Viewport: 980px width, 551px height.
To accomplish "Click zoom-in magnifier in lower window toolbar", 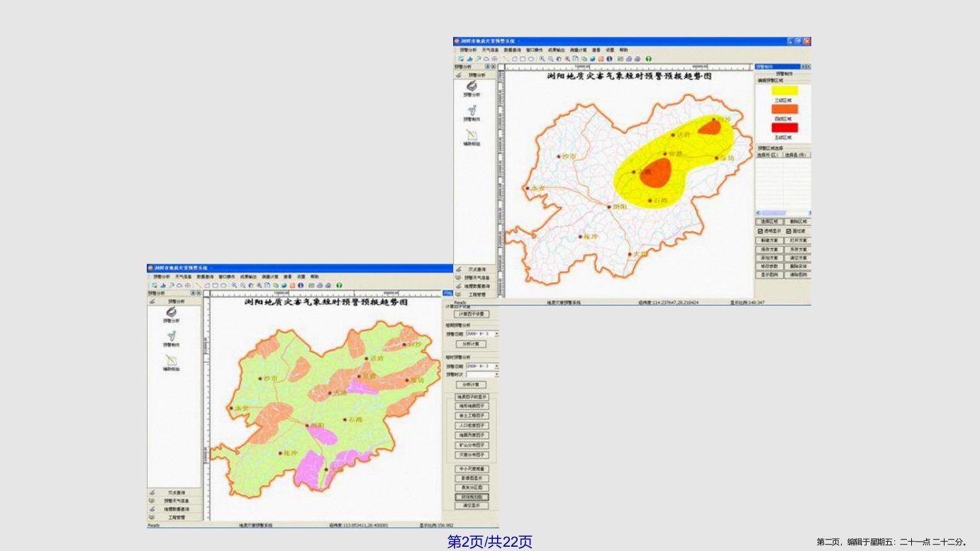I will click(235, 285).
